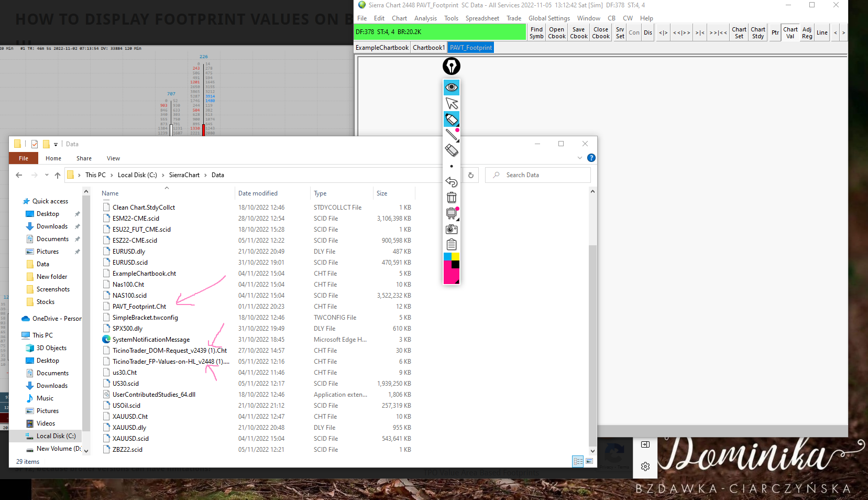Sort files by Date modified column header

(272, 193)
